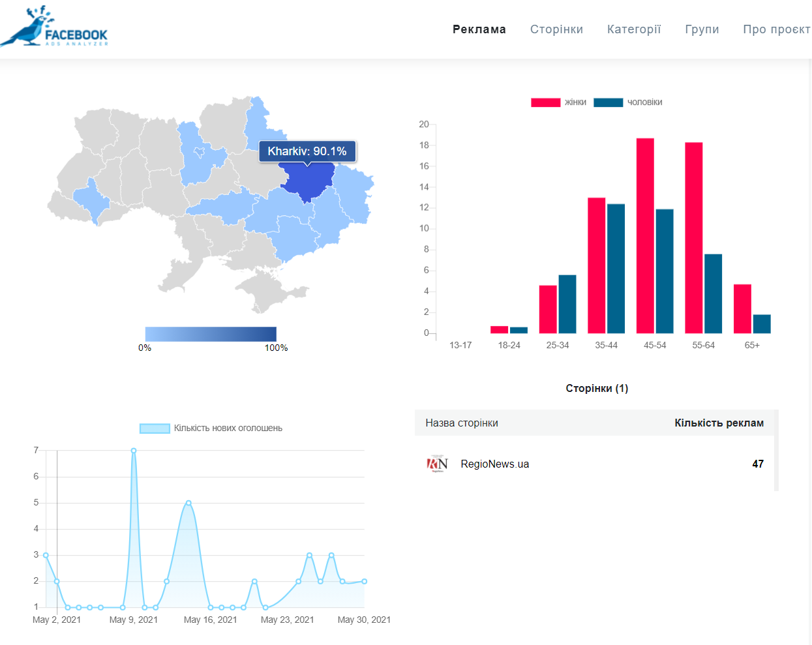This screenshot has height=645, width=812.
Task: Click the 0%-100% map gradient legend
Action: tap(211, 334)
